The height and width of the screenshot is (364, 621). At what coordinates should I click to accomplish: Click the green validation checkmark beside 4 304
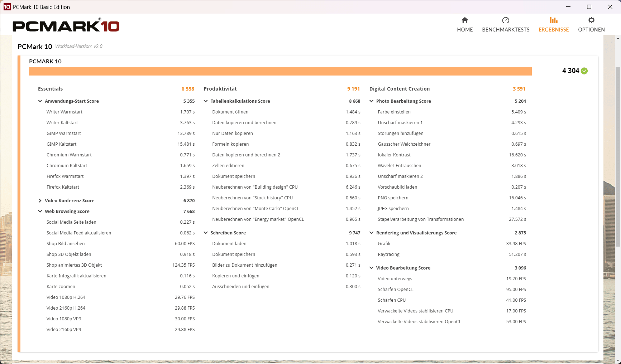pyautogui.click(x=584, y=71)
